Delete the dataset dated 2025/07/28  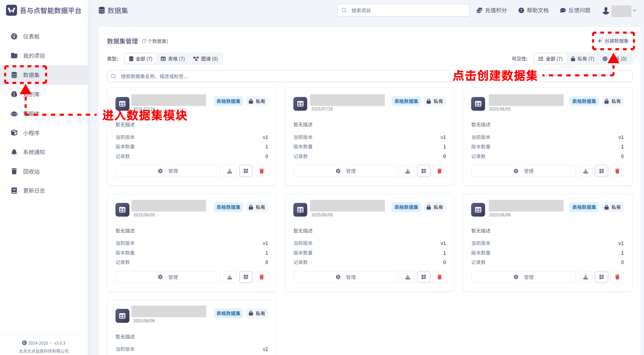[x=439, y=171]
